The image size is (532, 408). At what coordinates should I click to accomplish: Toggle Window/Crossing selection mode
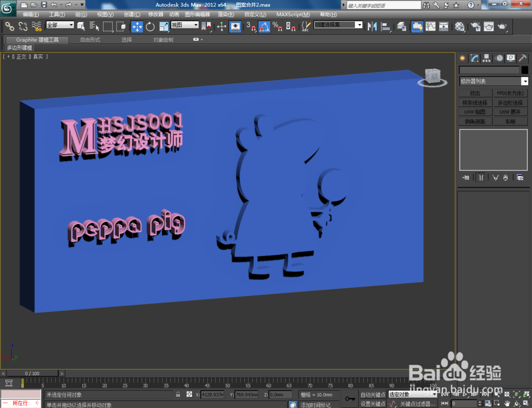[121, 26]
